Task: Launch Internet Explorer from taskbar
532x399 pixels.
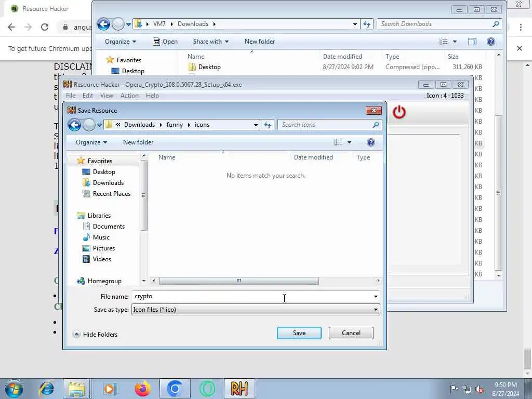Action: click(x=46, y=389)
